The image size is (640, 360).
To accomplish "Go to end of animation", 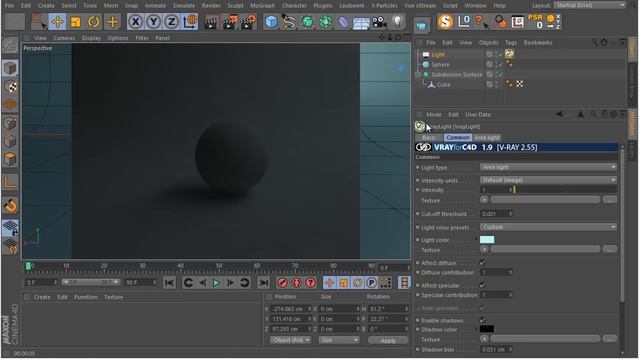I will point(264,282).
